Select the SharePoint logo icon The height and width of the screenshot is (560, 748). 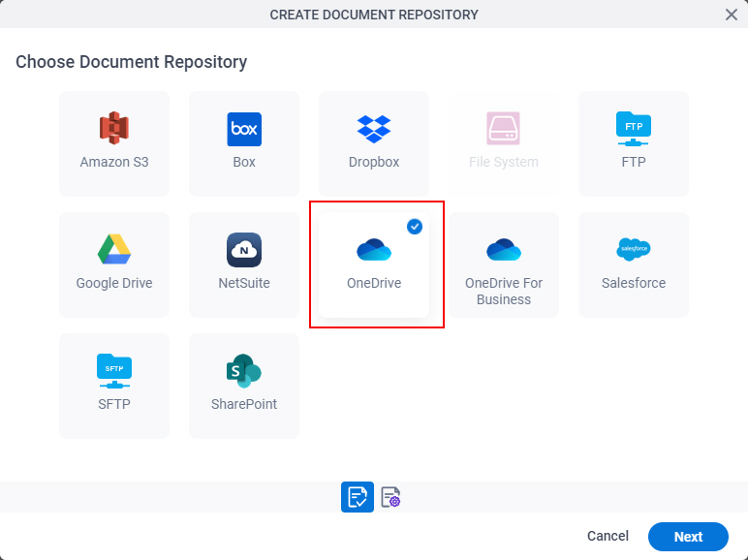pos(244,371)
